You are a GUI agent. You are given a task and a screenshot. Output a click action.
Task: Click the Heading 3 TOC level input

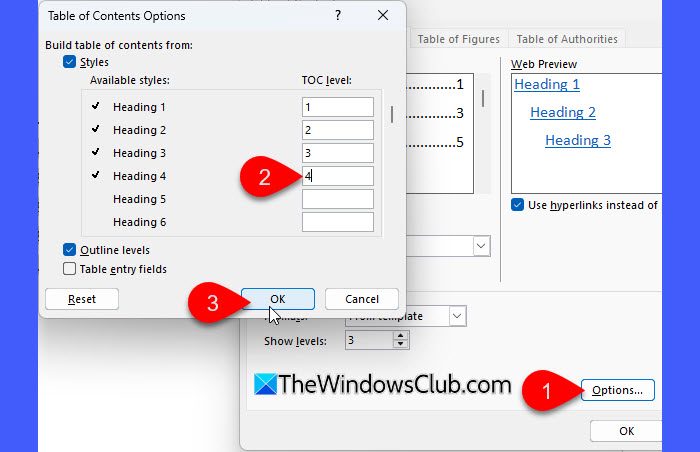coord(337,153)
